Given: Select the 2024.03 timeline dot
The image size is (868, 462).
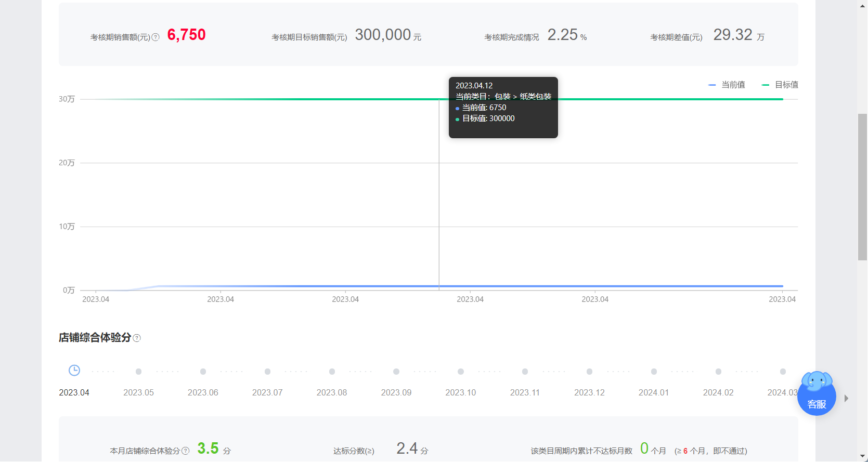Looking at the screenshot, I should pyautogui.click(x=783, y=372).
